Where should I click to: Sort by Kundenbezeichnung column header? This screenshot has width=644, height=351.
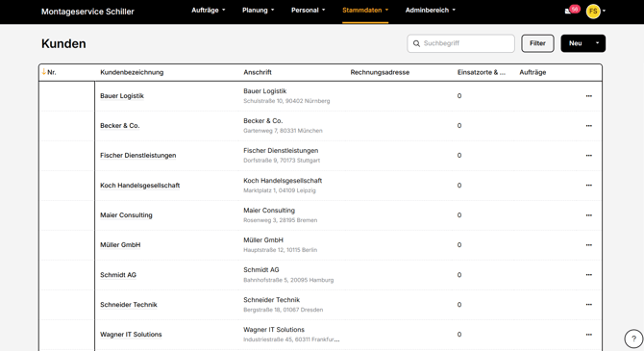point(132,72)
